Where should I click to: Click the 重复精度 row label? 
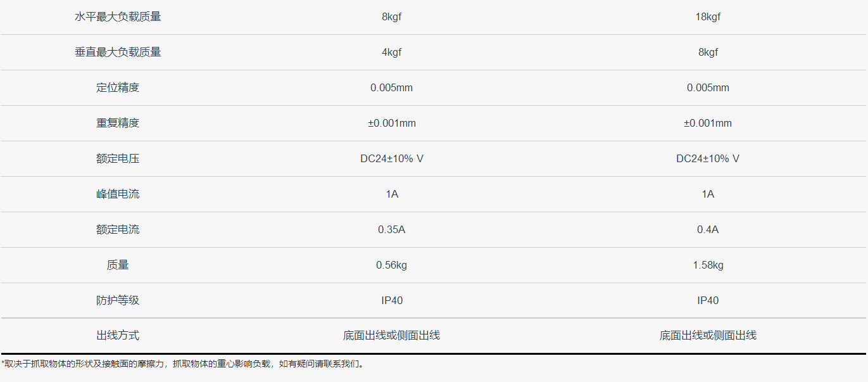tap(118, 124)
